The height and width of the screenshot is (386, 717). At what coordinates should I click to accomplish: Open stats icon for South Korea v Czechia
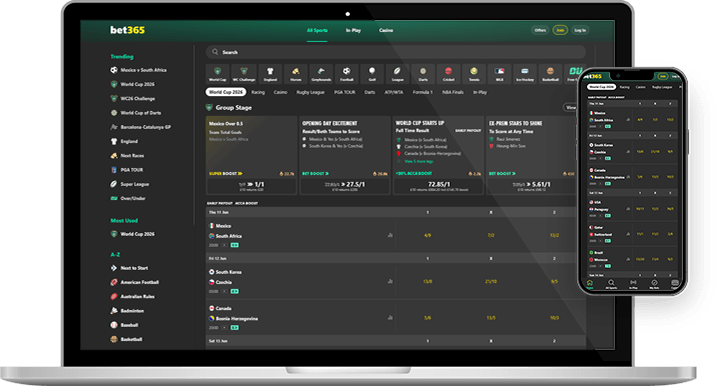(390, 281)
